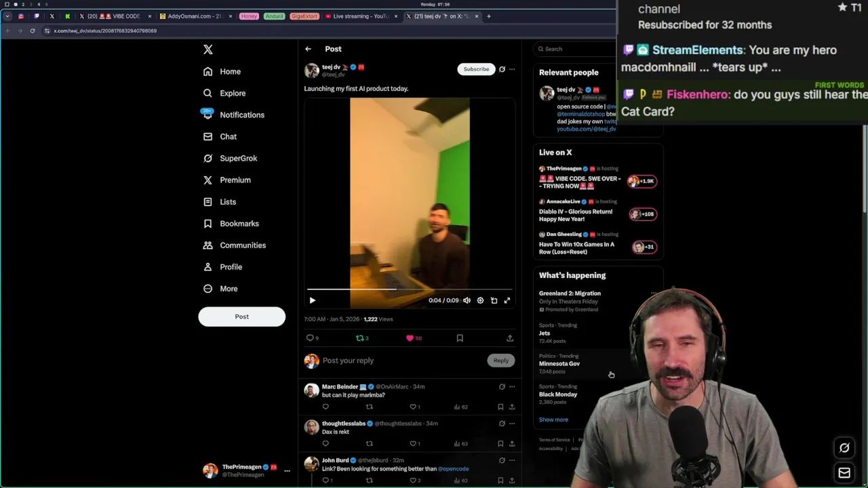This screenshot has width=868, height=488.
Task: Switch to the AddyOsmani.com browser tab
Action: (196, 16)
